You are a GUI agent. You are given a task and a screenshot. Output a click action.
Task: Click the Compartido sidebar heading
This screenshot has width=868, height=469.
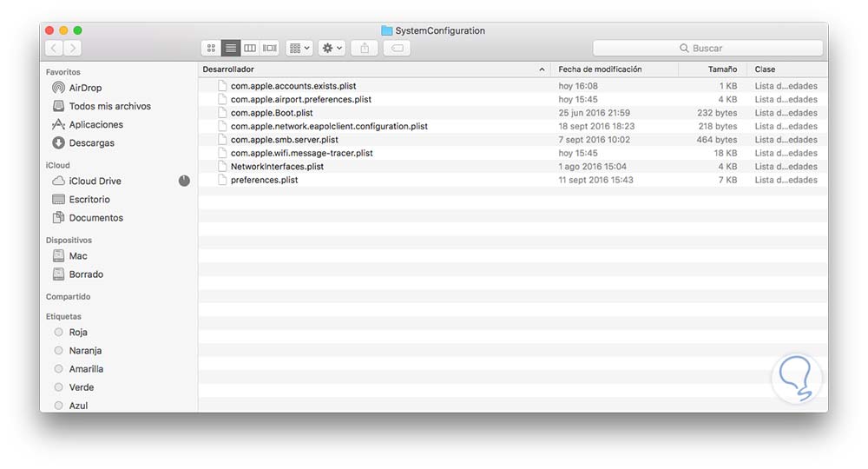pos(68,297)
